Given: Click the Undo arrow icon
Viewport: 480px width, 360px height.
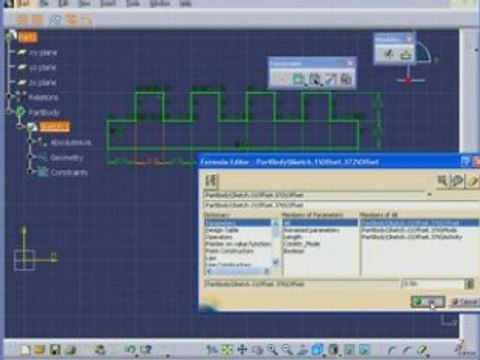Looking at the screenshot, I should [130, 349].
